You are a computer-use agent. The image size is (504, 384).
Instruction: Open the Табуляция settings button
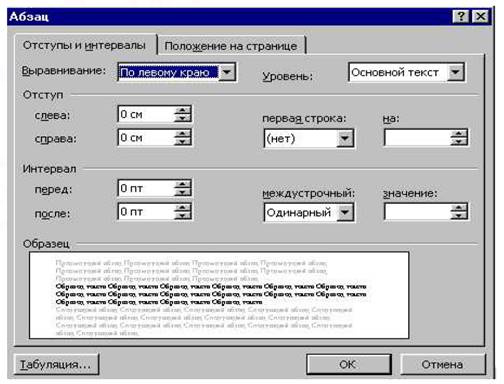click(56, 364)
